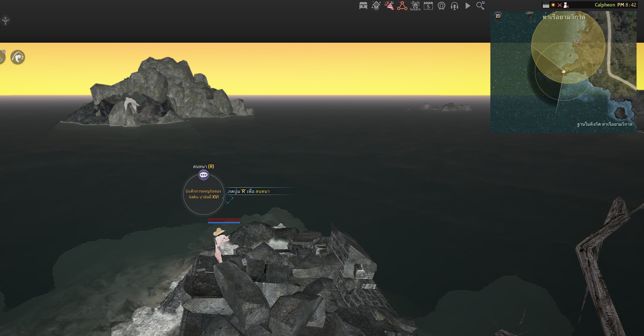Click the fishing rod icon at left
The width and height of the screenshot is (644, 336).
[18, 57]
